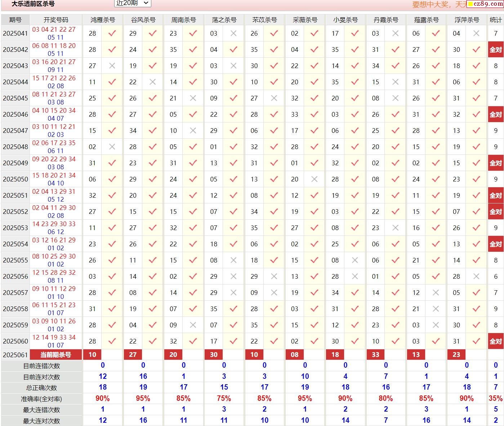Click draw numbers 03 04 21 22 27
The height and width of the screenshot is (426, 504).
click(x=54, y=30)
